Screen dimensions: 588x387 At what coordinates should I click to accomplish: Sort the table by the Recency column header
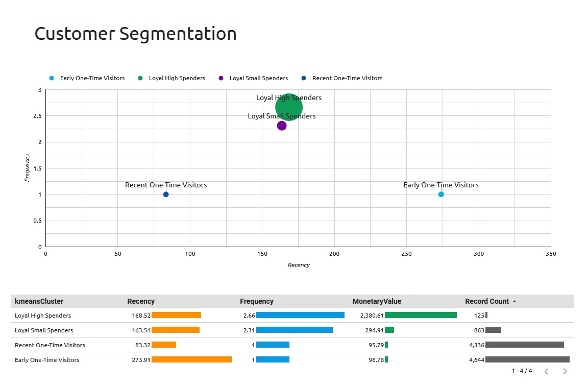[x=141, y=301]
